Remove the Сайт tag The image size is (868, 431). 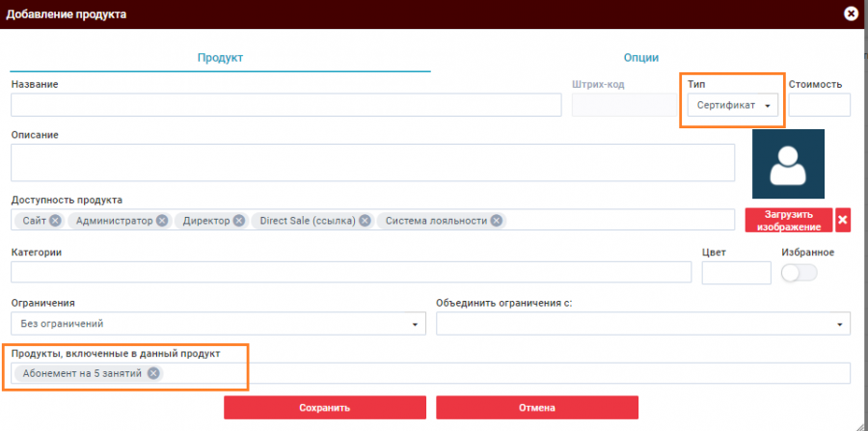tap(55, 221)
